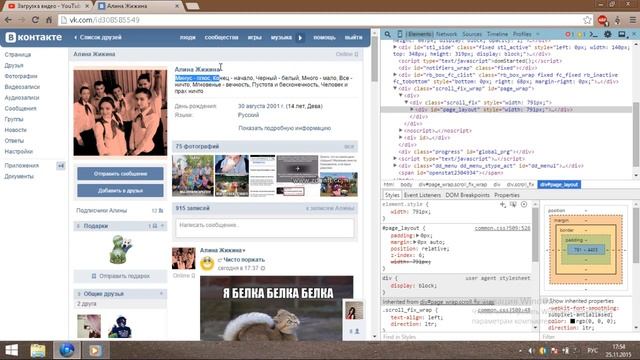The width and height of the screenshot is (640, 360).
Task: Click the yellow warnings counter in DevTools
Action: [x=581, y=34]
